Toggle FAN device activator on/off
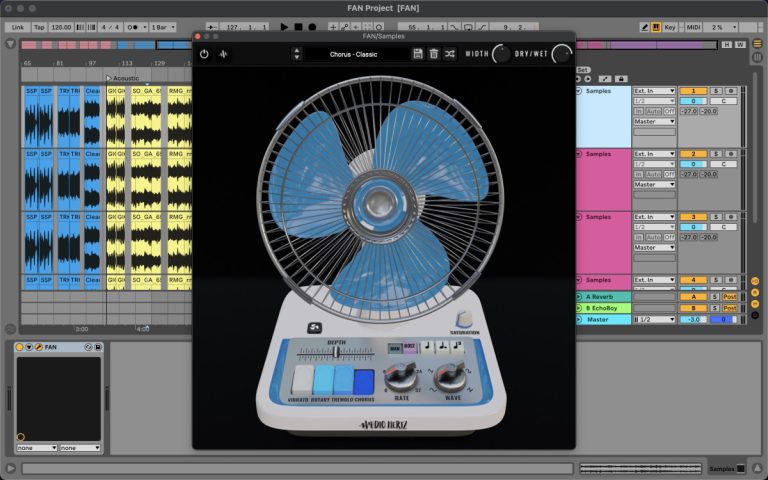768x480 pixels. coord(20,347)
